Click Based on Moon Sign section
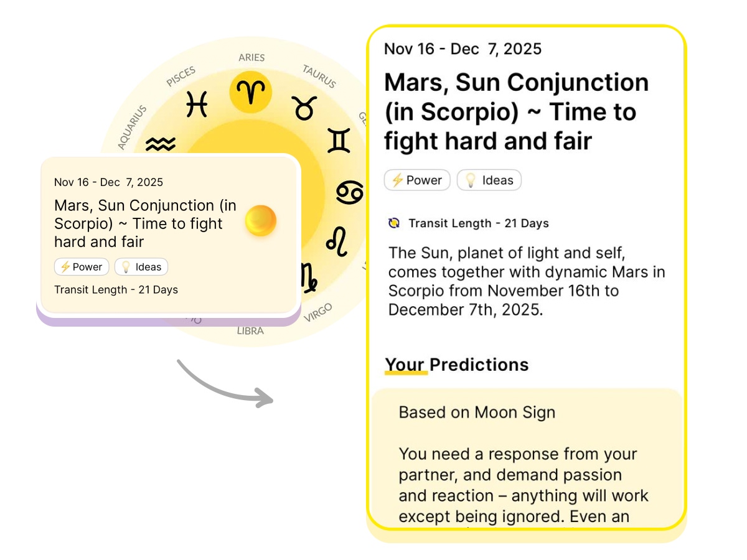 click(477, 412)
